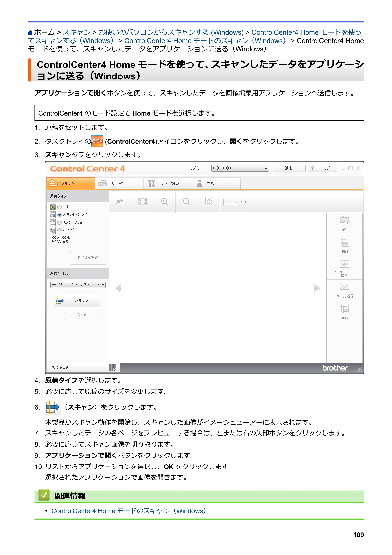Click the window resize grip corner
This screenshot has height=555, width=392.
(359, 369)
